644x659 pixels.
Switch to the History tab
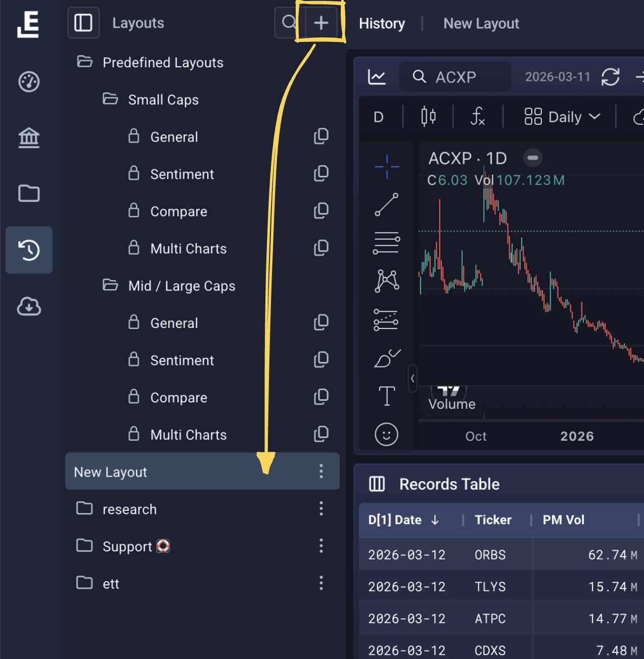382,24
